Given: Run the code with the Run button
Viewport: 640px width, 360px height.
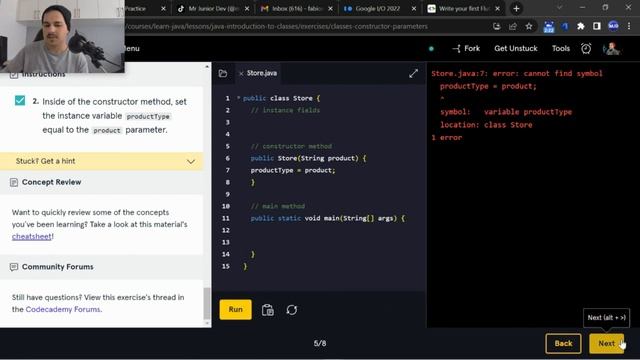Looking at the screenshot, I should pos(236,309).
